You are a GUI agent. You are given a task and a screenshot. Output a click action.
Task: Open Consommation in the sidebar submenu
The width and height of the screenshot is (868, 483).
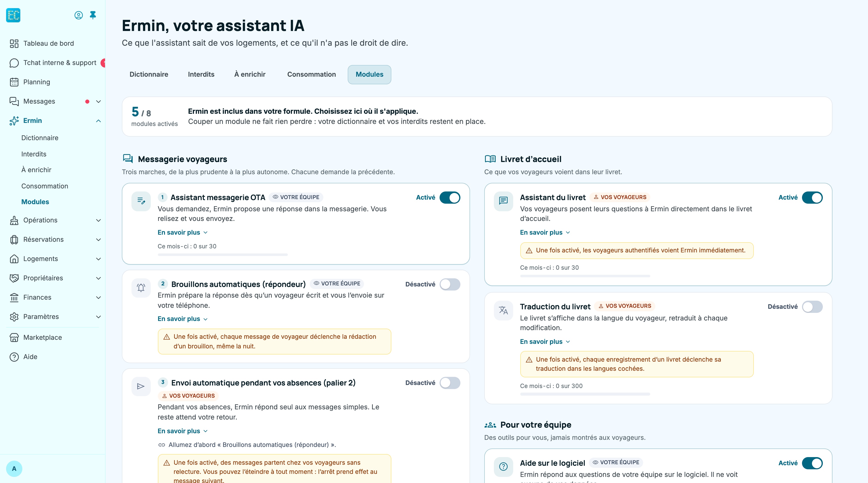click(44, 186)
